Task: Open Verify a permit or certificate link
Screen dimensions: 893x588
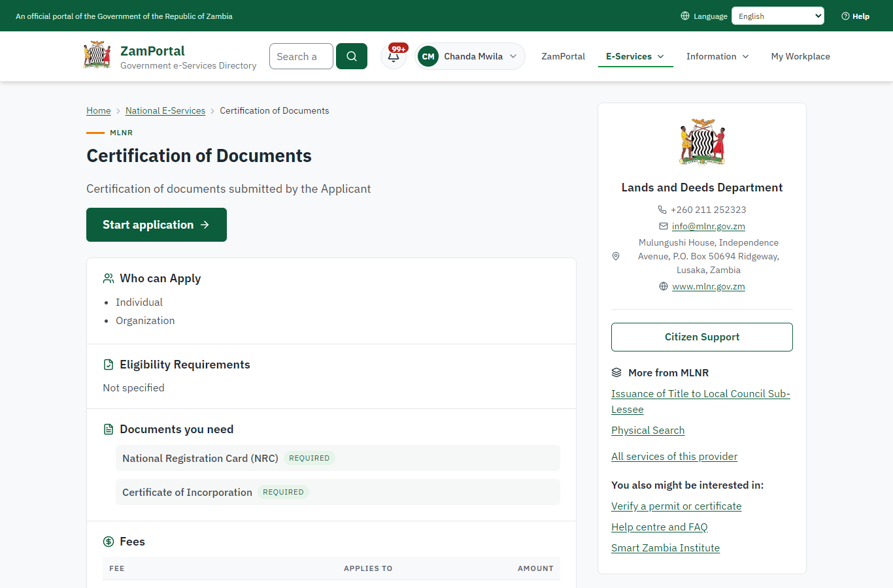Action: tap(677, 506)
